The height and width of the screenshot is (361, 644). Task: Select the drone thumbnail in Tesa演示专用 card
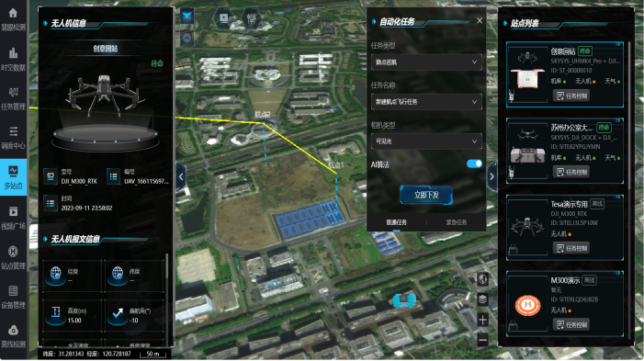tap(527, 227)
